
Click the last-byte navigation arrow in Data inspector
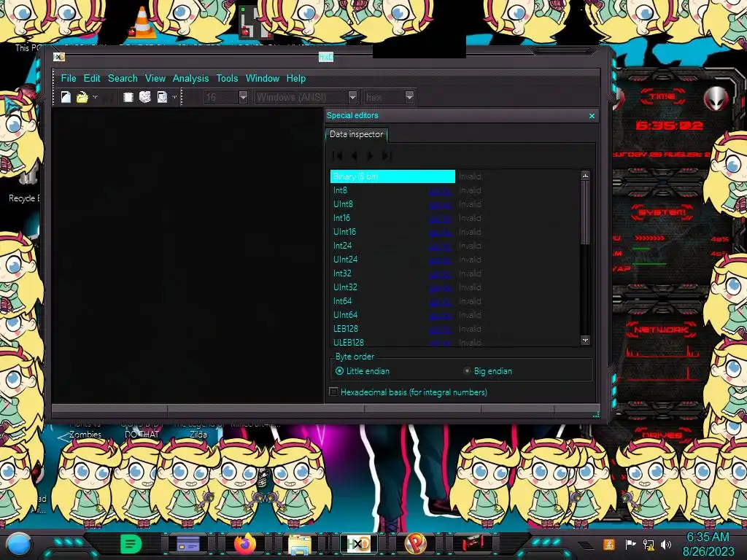pos(387,156)
